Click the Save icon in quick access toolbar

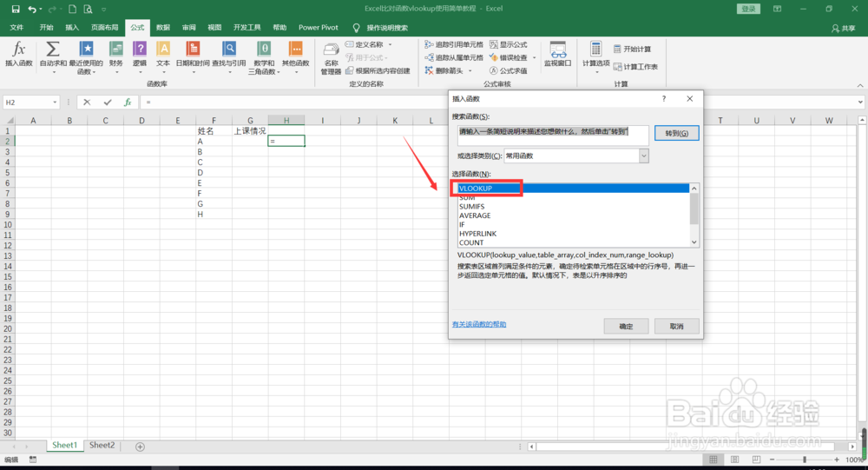(x=16, y=9)
